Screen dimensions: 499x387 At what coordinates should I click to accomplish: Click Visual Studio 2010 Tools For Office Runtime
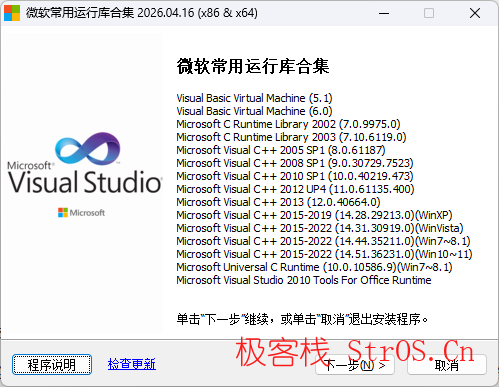(304, 280)
